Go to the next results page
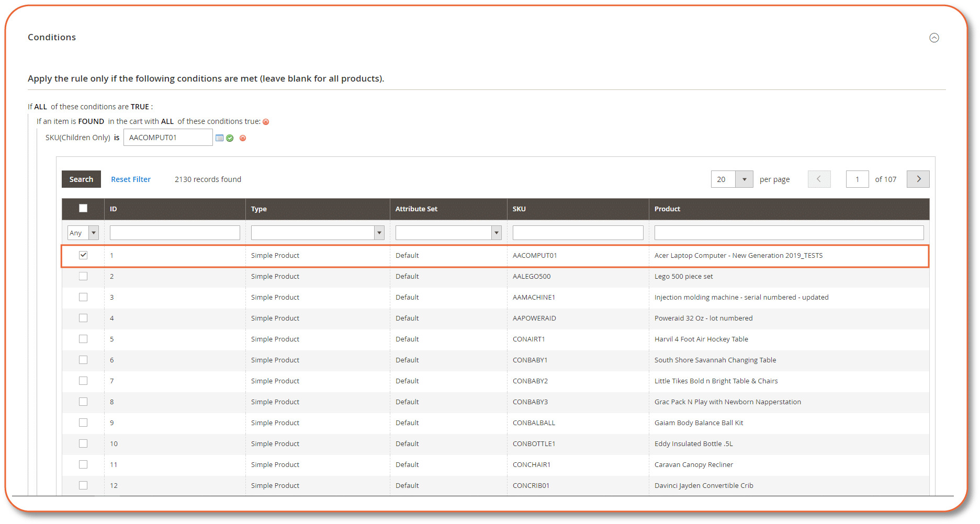Image resolution: width=980 pixels, height=524 pixels. 918,179
